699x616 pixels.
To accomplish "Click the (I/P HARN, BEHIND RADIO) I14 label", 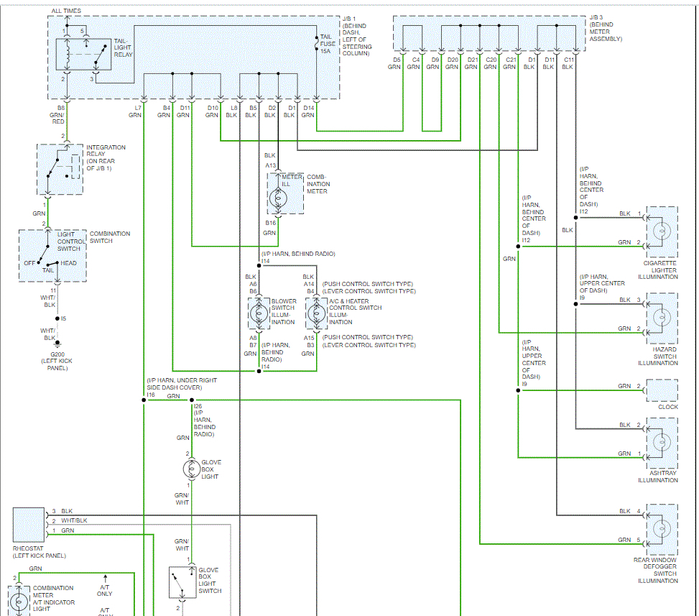I will click(298, 257).
